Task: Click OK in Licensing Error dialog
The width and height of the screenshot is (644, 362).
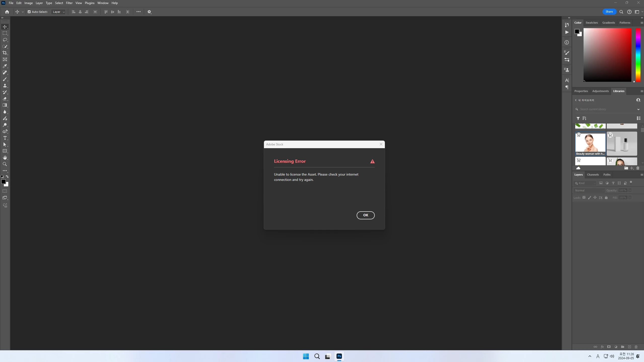Action: pyautogui.click(x=365, y=215)
